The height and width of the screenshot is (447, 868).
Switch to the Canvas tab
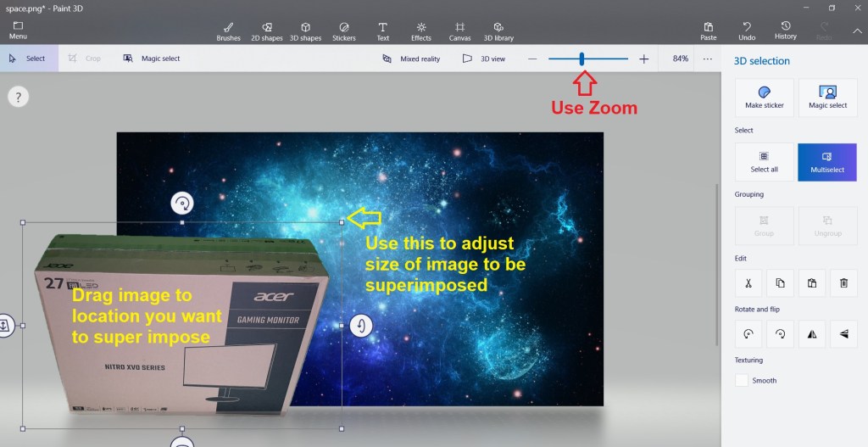(x=459, y=31)
